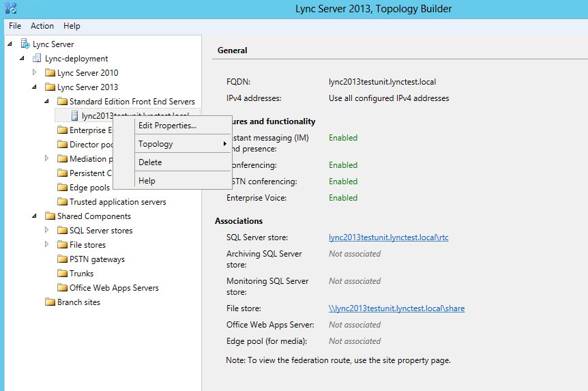Expand the Lync Server 2010 node
This screenshot has height=391, width=588.
point(35,72)
